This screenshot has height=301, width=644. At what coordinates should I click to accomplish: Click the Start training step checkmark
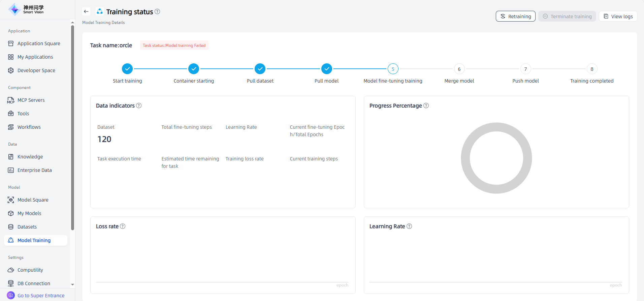coord(127,69)
